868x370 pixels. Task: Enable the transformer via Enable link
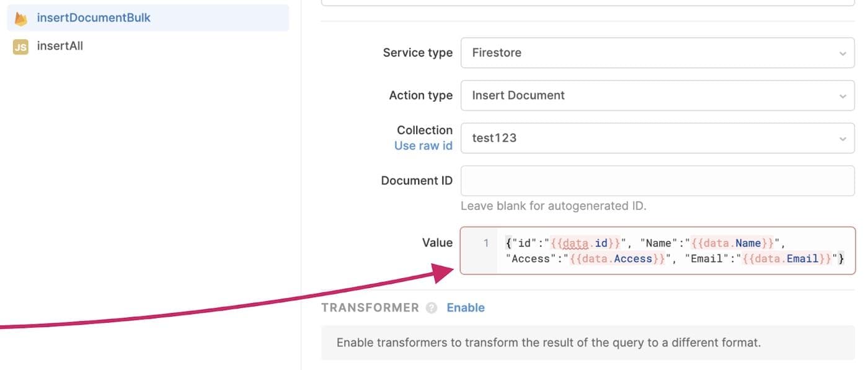pos(466,308)
